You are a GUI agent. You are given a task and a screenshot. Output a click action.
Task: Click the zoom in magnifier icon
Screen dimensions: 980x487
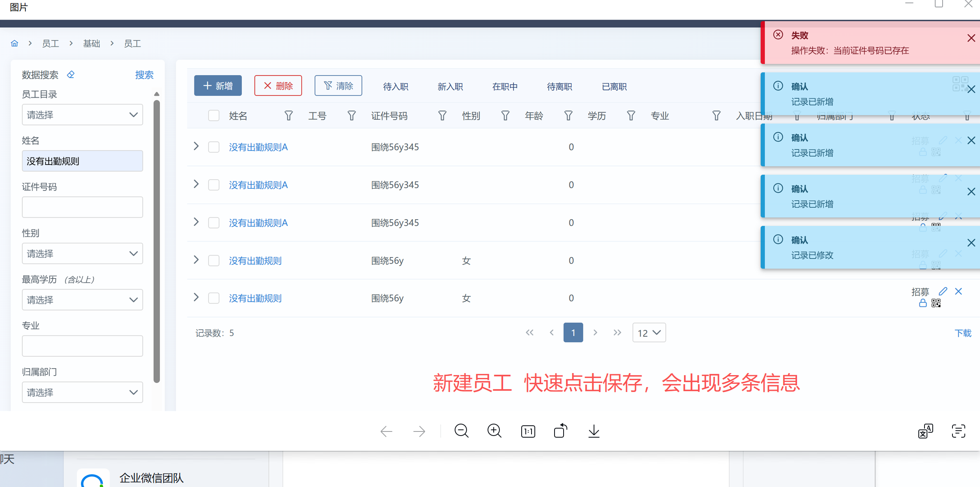pyautogui.click(x=494, y=431)
